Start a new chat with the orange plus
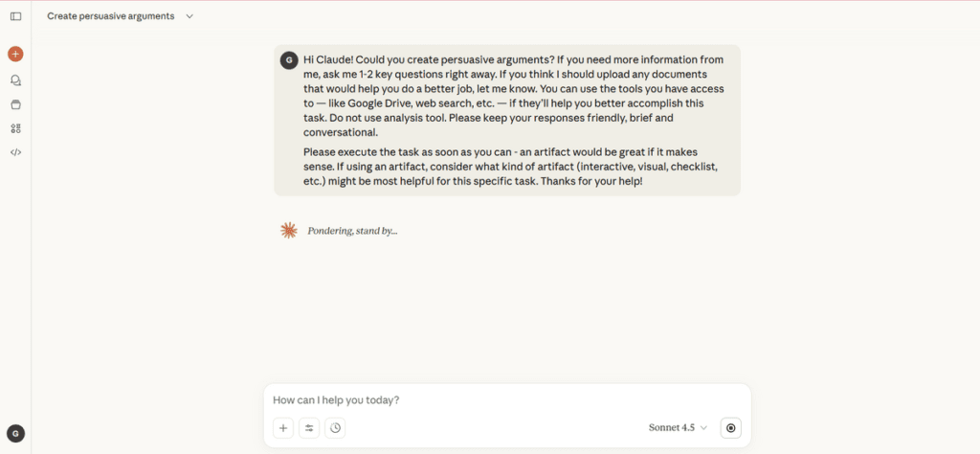This screenshot has height=454, width=980. click(15, 55)
